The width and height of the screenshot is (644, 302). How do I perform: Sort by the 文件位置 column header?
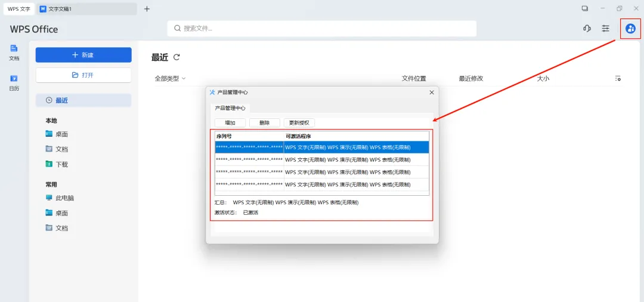click(x=414, y=78)
